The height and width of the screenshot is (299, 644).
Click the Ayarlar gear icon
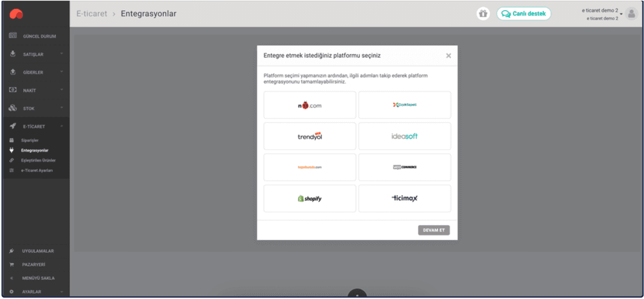coord(12,291)
